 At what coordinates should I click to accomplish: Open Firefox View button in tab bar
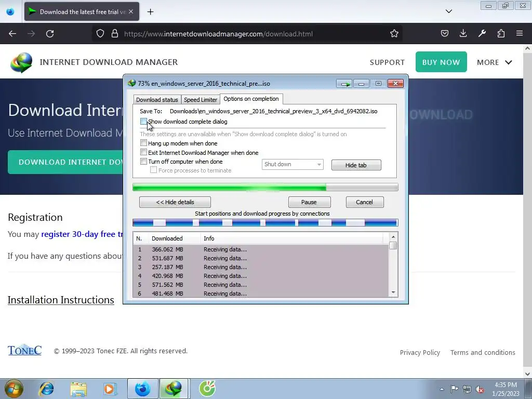point(10,11)
